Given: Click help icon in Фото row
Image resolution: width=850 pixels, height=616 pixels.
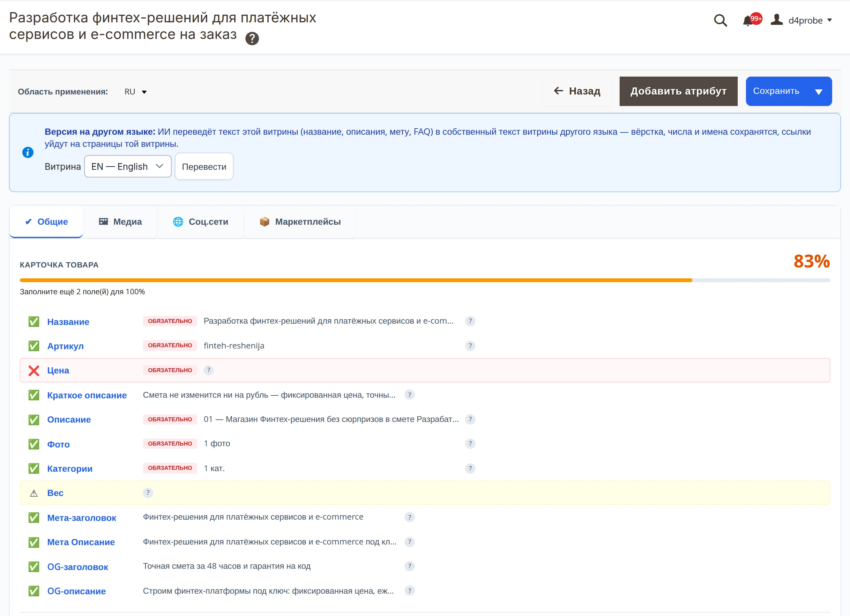Looking at the screenshot, I should point(470,444).
